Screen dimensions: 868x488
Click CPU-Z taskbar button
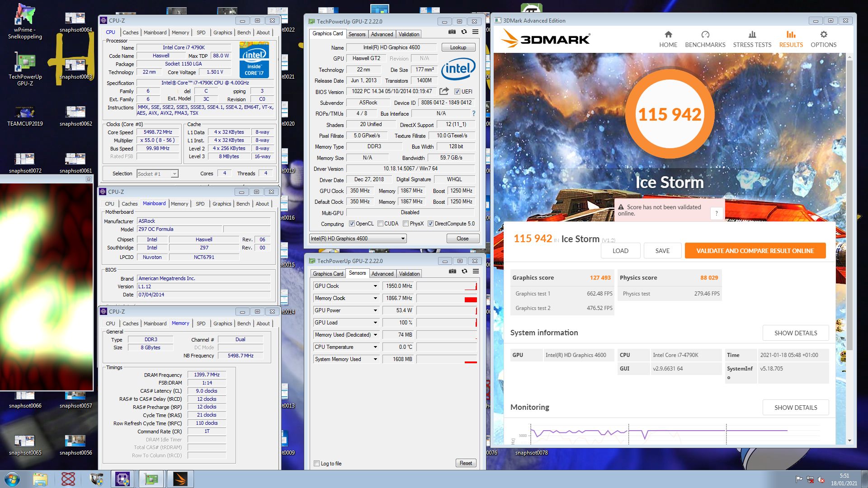click(x=123, y=479)
